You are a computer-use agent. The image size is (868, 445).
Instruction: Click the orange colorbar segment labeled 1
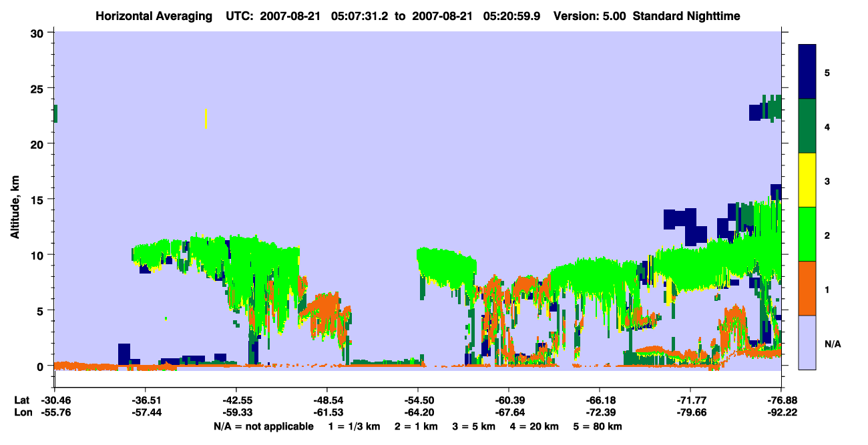tap(807, 288)
